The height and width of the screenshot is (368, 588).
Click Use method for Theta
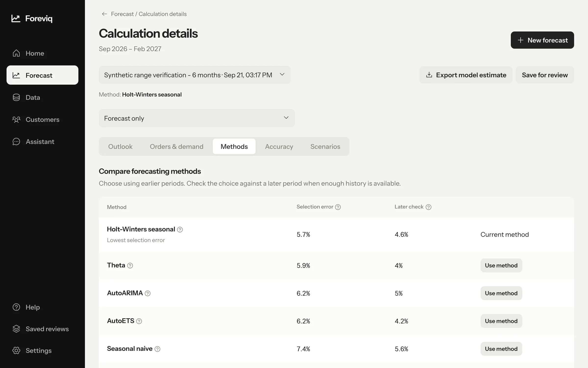[x=501, y=265]
